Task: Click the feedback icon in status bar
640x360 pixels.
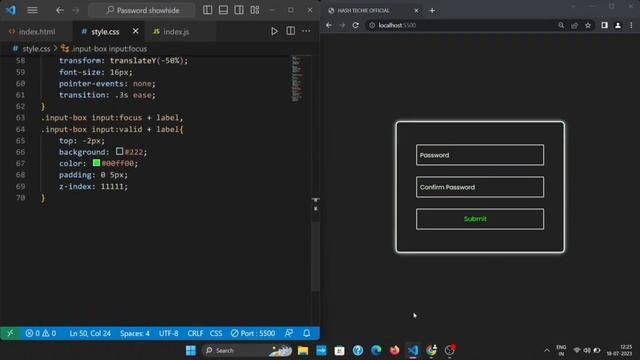Action: pos(289,333)
